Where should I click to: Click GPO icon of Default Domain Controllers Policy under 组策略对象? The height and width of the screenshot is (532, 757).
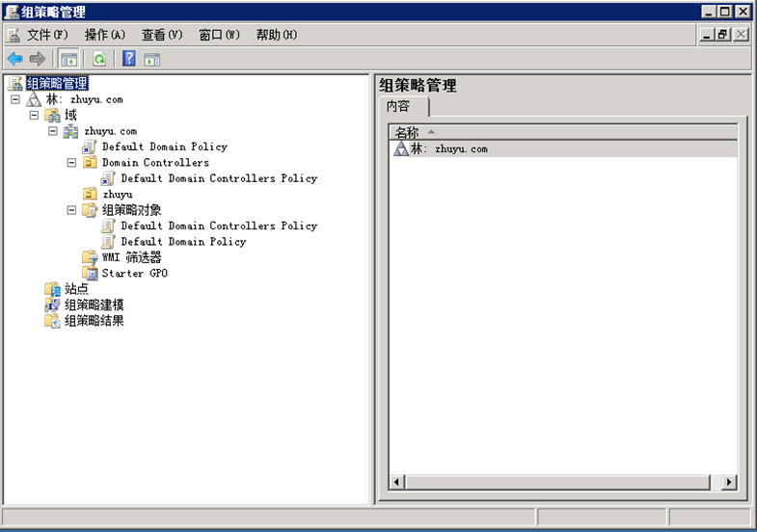(109, 226)
